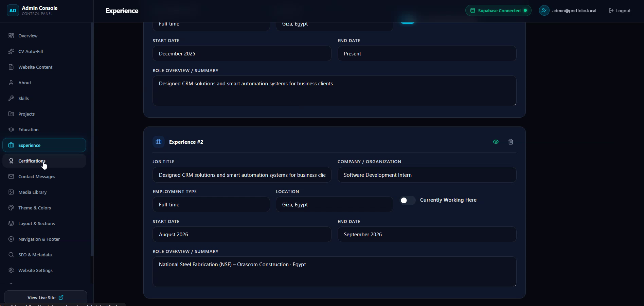Click the Projects folder icon
The image size is (644, 306).
coord(11,114)
